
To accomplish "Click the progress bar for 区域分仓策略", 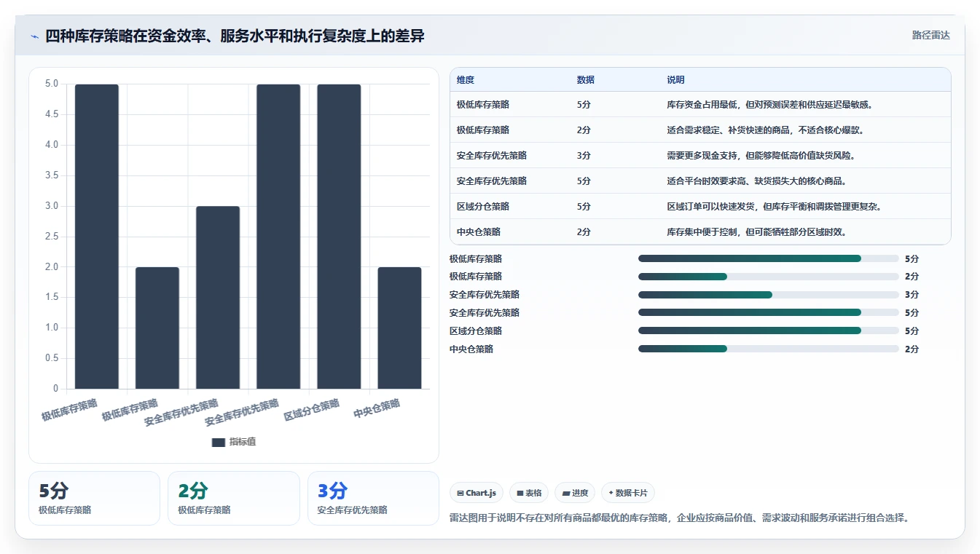I will click(769, 331).
